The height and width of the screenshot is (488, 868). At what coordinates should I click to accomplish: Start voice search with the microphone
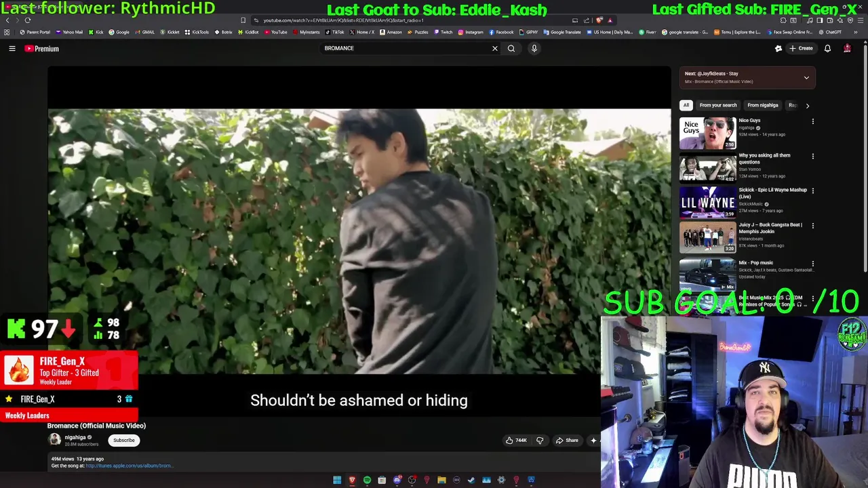(534, 48)
